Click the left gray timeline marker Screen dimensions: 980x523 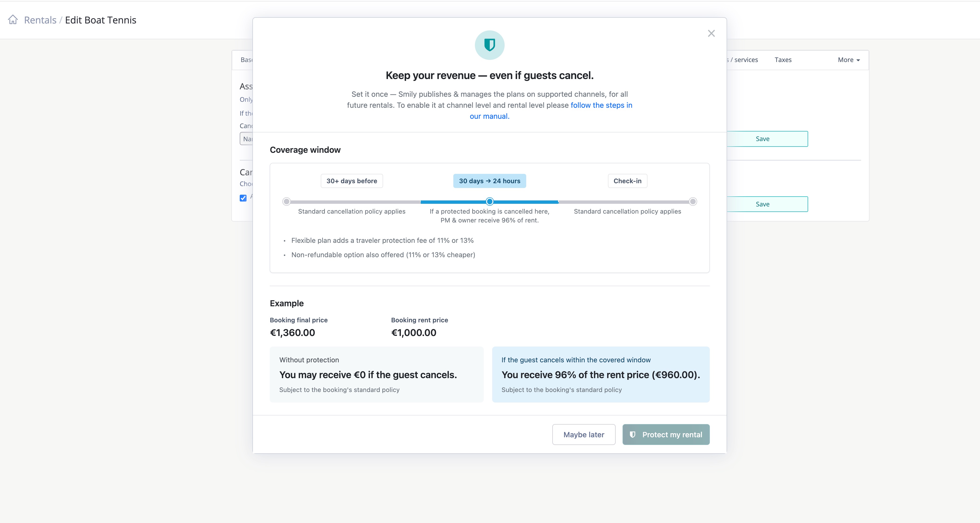pos(286,201)
